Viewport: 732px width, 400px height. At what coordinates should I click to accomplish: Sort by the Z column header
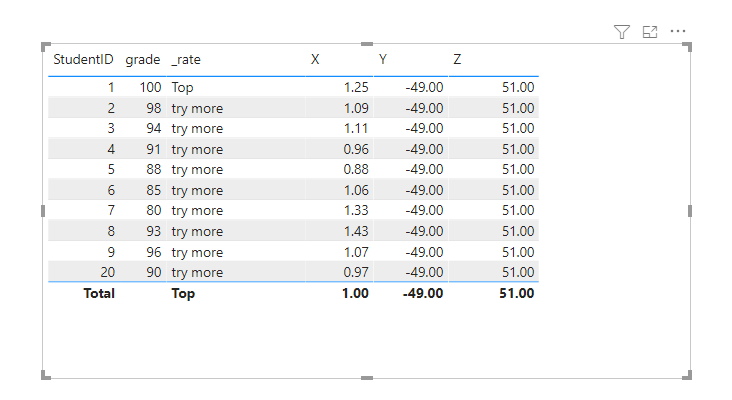457,59
